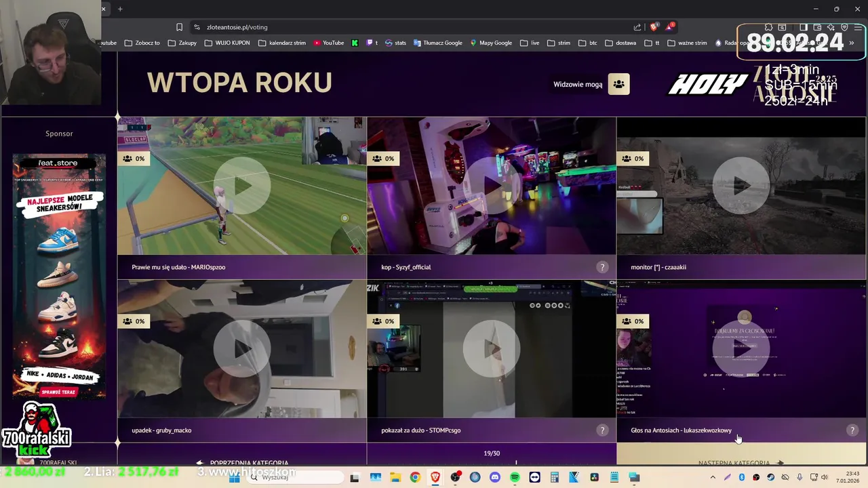Viewport: 868px width, 488px height.
Task: Expand the kalendarz strim bookmark folder
Action: click(x=282, y=43)
